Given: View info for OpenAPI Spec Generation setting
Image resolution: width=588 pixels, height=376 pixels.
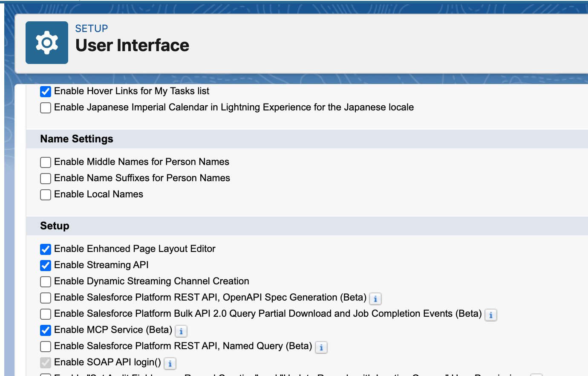Looking at the screenshot, I should tap(375, 299).
